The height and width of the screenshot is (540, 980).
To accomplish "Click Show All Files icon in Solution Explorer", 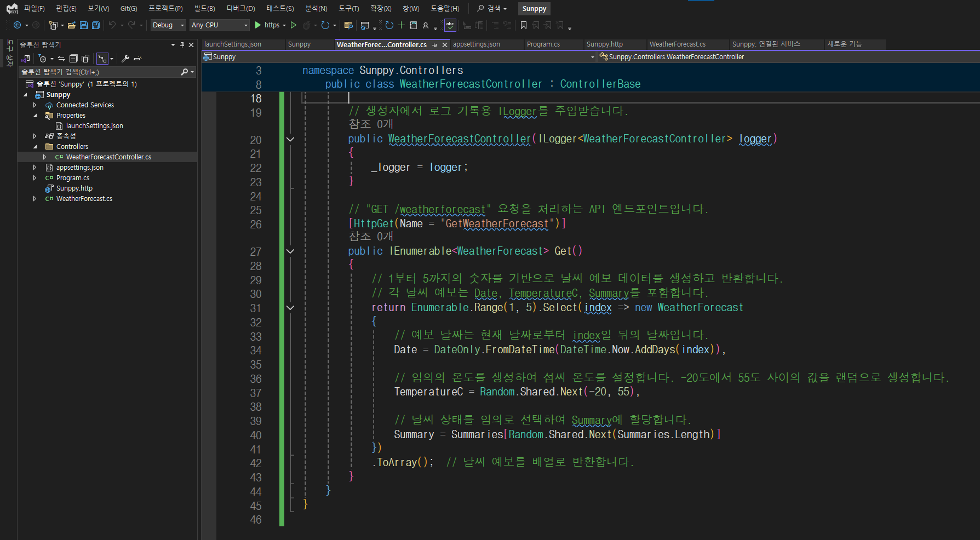I will (85, 59).
